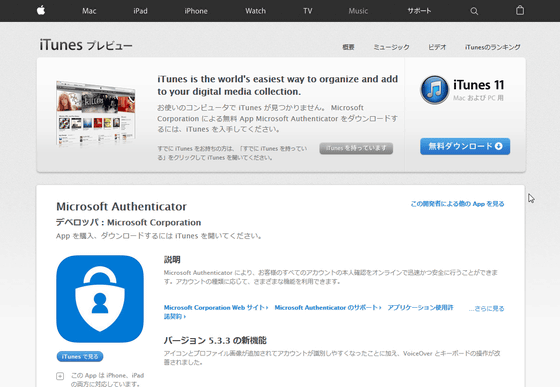The height and width of the screenshot is (387, 560).
Task: Open the iPhone menu item
Action: point(196,11)
